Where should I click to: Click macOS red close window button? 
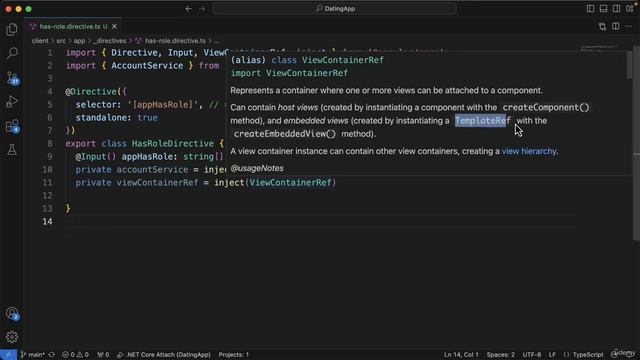9,9
